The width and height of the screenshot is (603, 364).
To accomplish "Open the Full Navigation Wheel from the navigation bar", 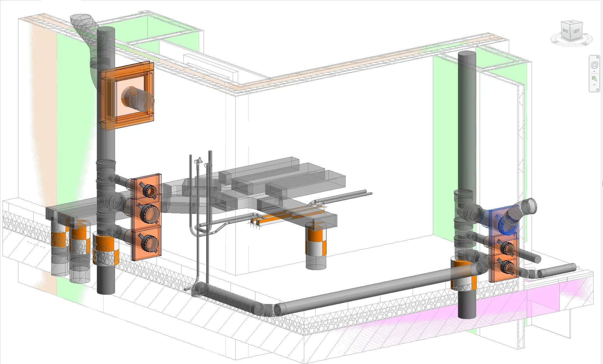I will tap(594, 65).
